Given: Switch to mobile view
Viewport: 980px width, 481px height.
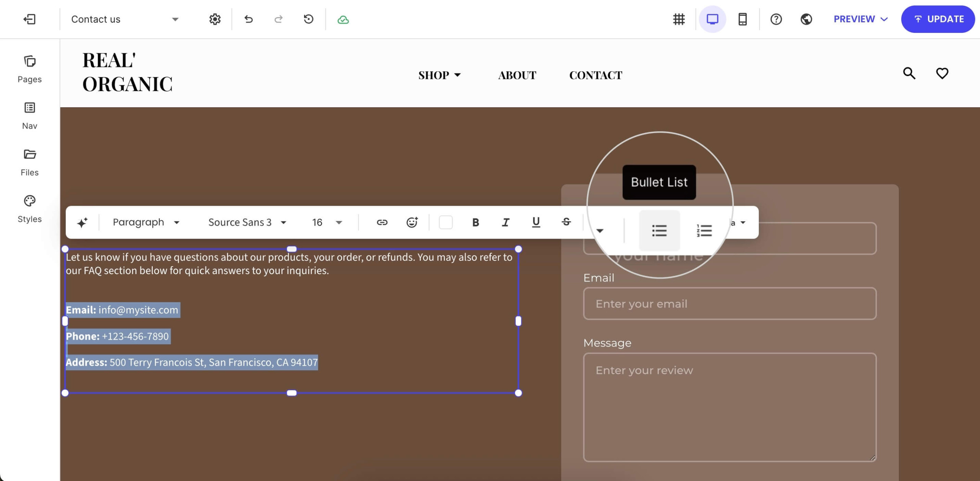Looking at the screenshot, I should point(742,19).
